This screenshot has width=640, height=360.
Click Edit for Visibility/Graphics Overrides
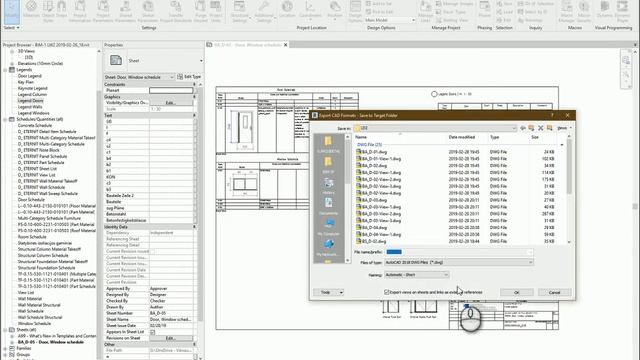coord(171,103)
